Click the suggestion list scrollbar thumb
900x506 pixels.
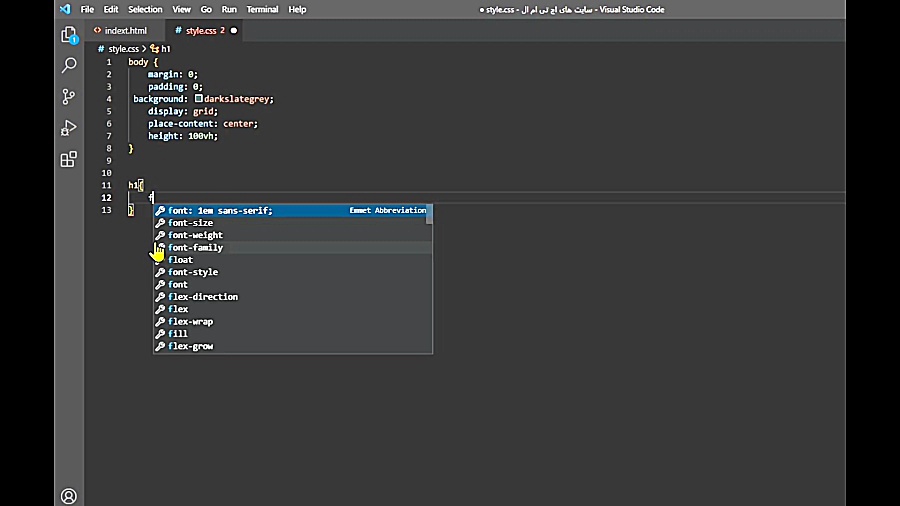pos(429,215)
